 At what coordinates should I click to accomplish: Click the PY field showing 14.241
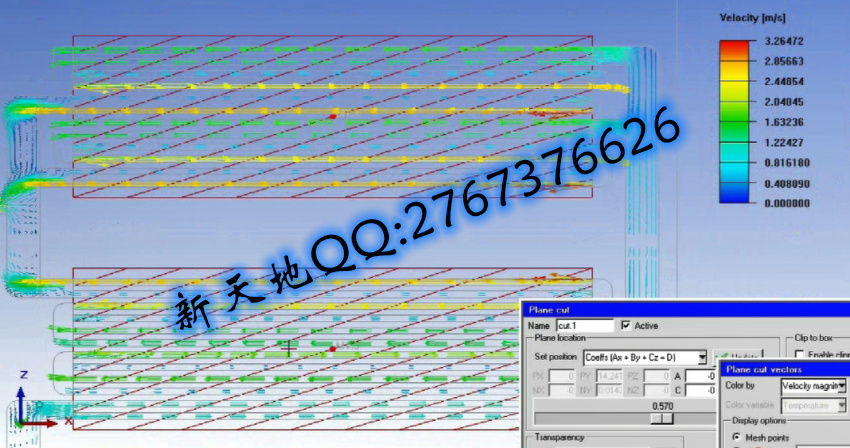609,376
